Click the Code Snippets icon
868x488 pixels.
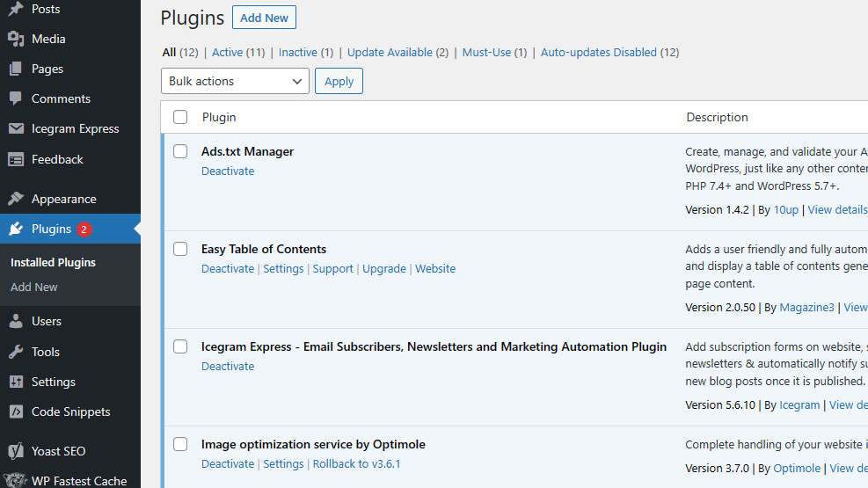point(16,412)
